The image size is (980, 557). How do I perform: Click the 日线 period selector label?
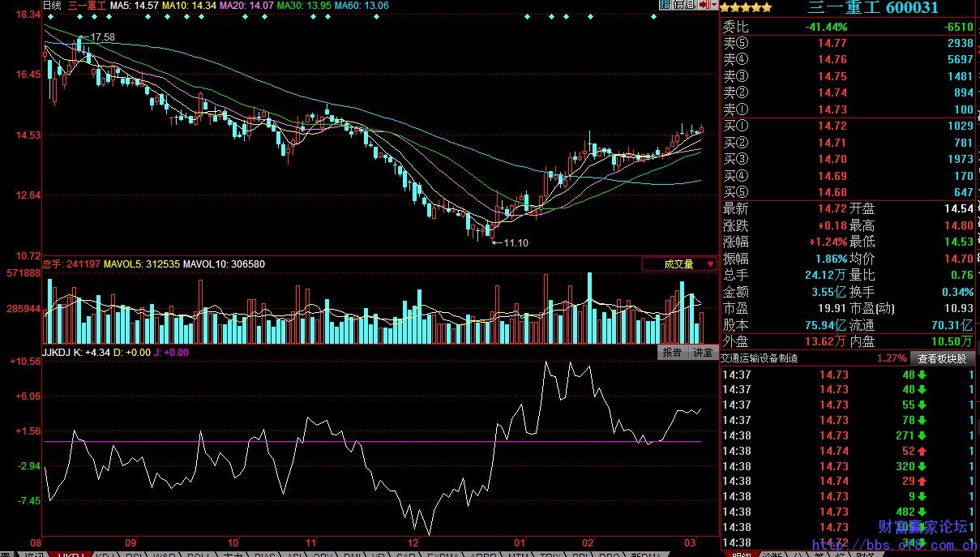pyautogui.click(x=52, y=5)
